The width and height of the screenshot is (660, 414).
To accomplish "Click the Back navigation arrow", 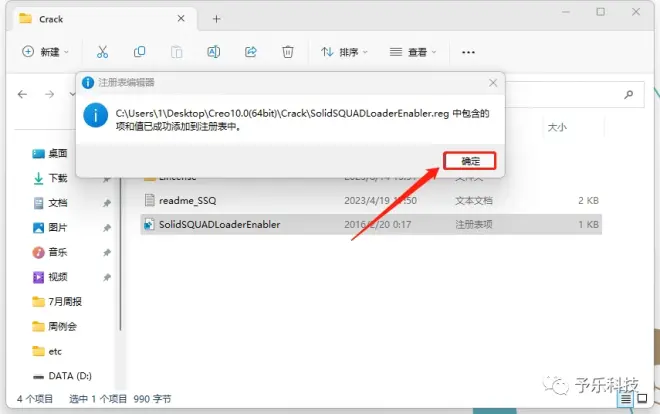I will [x=22, y=94].
